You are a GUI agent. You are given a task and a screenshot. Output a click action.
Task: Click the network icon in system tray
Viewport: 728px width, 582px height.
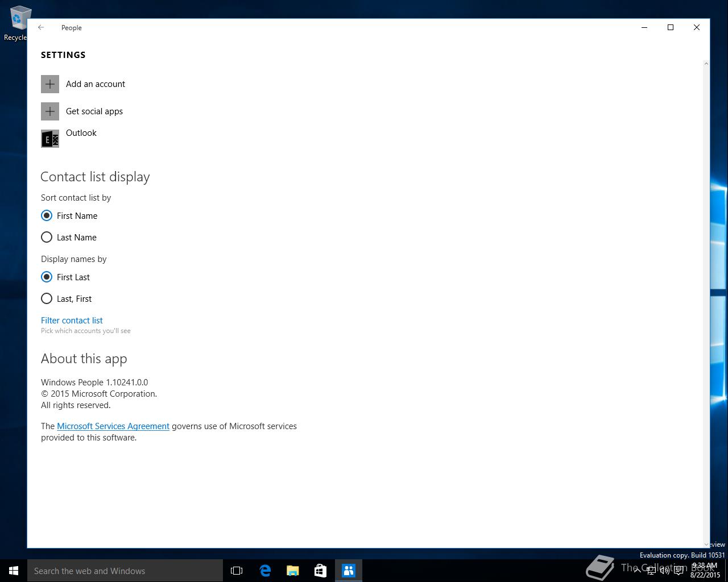pyautogui.click(x=651, y=571)
